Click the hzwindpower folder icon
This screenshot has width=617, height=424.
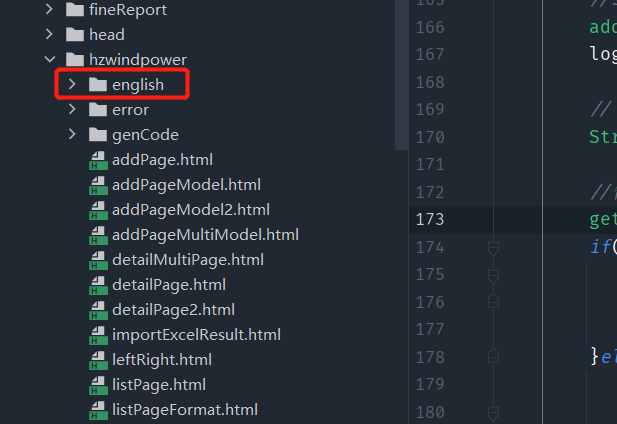[x=75, y=60]
